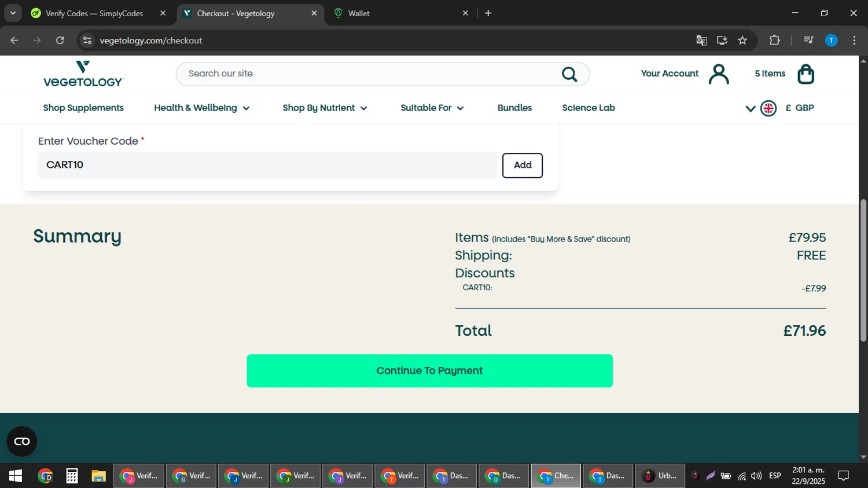Switch to Verify Codes — SimplyCodes tab
868x488 pixels.
pyautogui.click(x=94, y=13)
